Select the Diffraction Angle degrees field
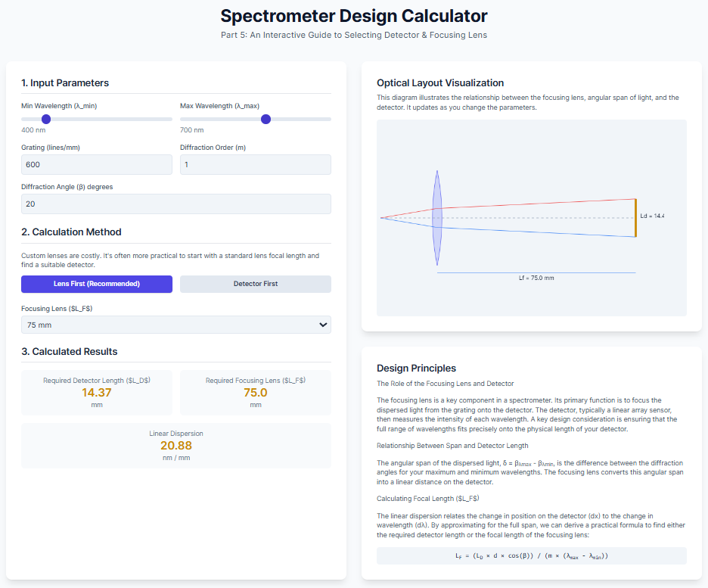708x588 pixels. coord(176,204)
